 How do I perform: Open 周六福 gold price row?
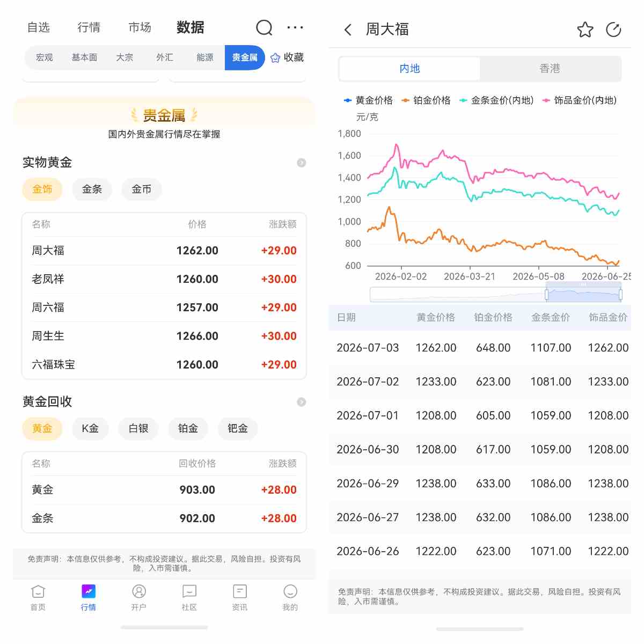164,308
